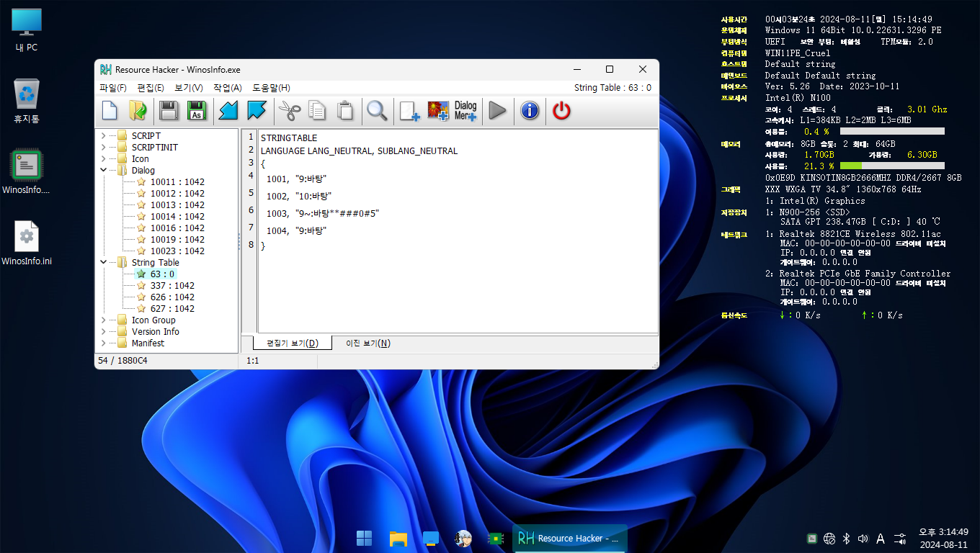The width and height of the screenshot is (980, 553).
Task: Select dialog resource 10013 : 1042
Action: coord(177,204)
